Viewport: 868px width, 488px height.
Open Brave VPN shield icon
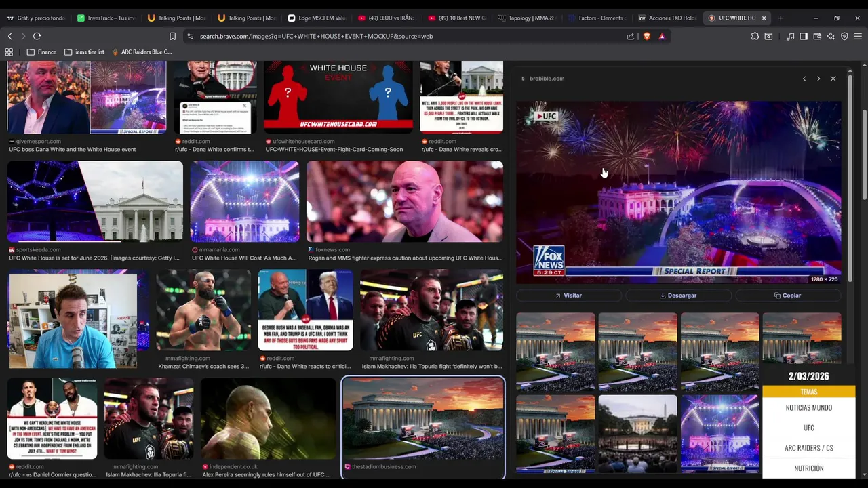pos(844,36)
